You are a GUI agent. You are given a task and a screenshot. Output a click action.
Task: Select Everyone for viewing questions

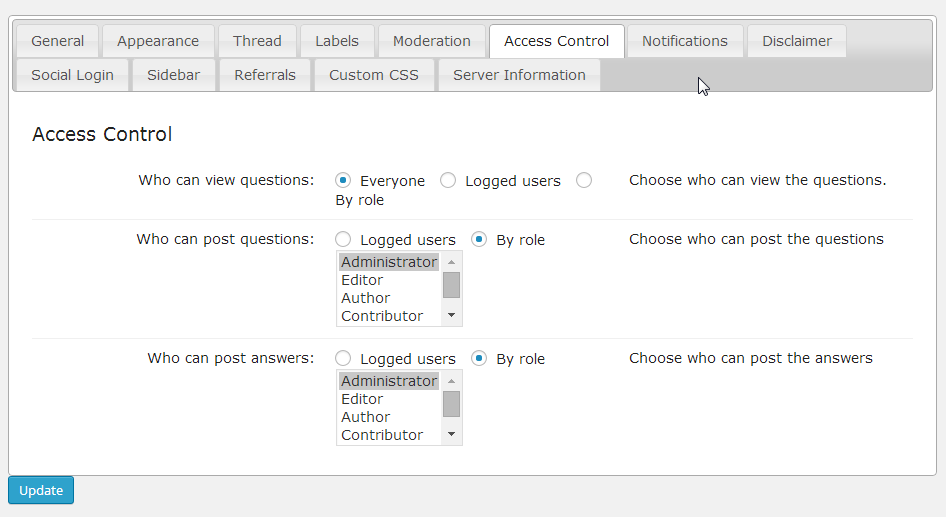coord(343,180)
